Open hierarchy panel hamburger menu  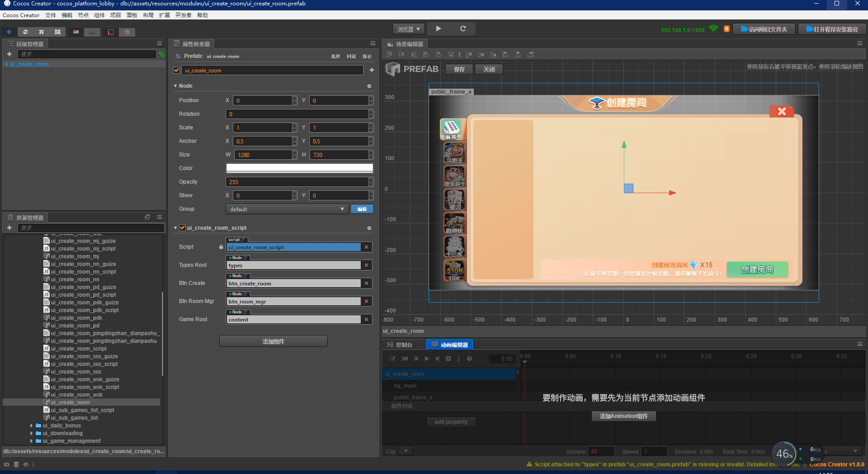coord(160,43)
